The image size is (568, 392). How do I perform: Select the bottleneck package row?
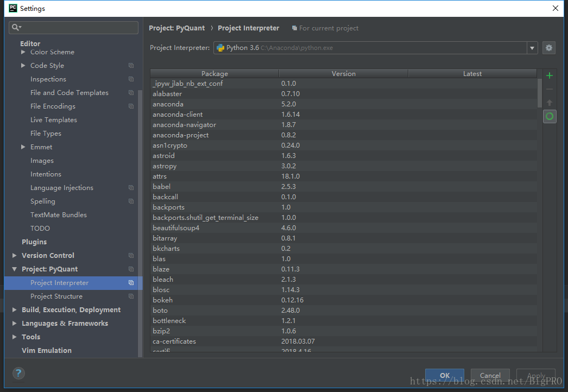pos(343,321)
